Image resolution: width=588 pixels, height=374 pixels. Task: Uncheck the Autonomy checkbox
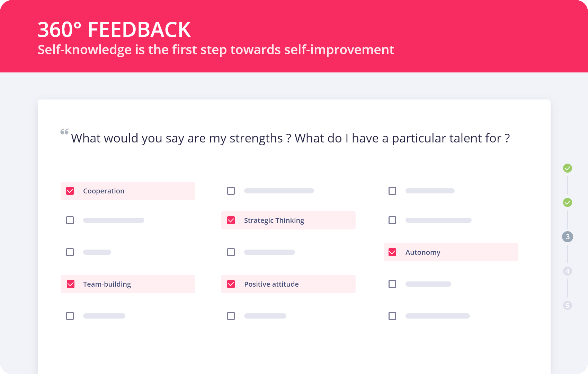(392, 252)
